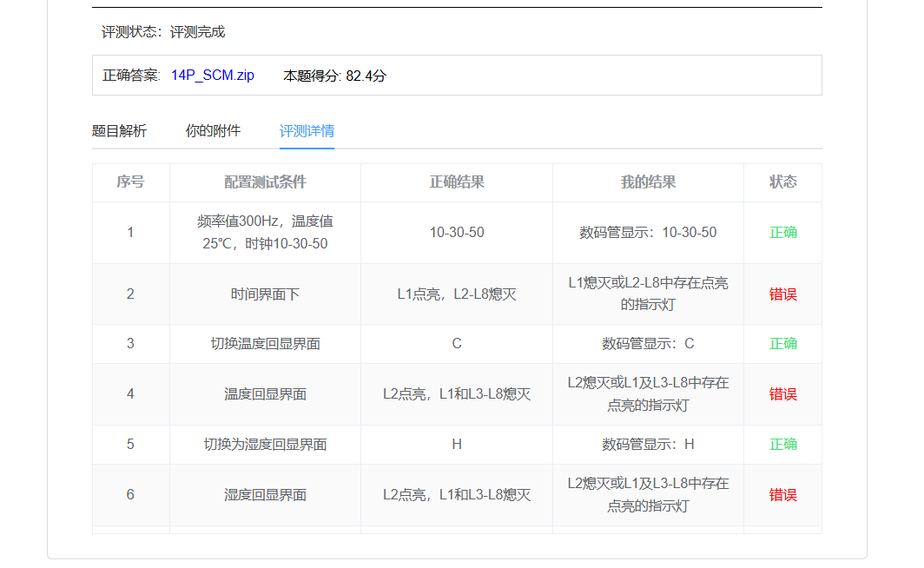Click the 状态 column header
The image size is (924, 568).
(x=782, y=182)
